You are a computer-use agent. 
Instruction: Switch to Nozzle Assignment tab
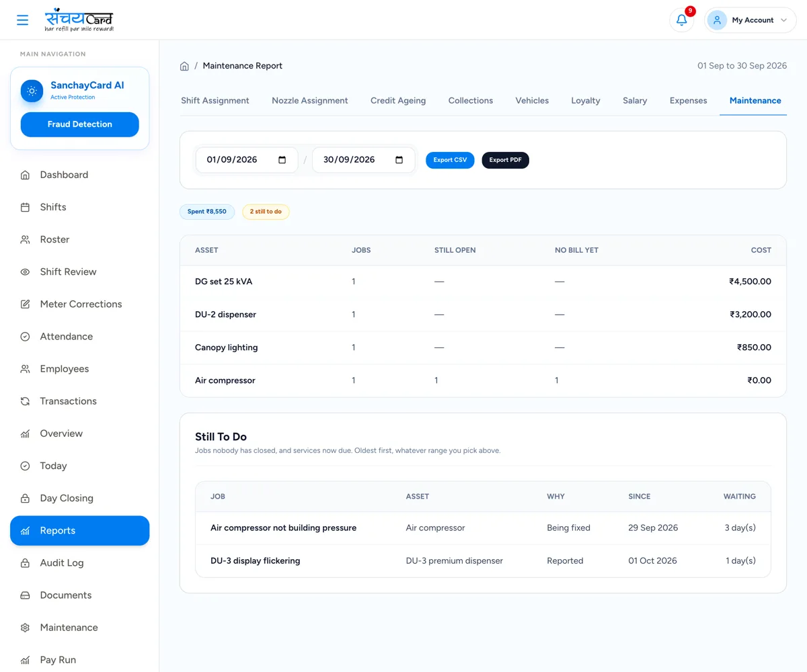click(310, 101)
